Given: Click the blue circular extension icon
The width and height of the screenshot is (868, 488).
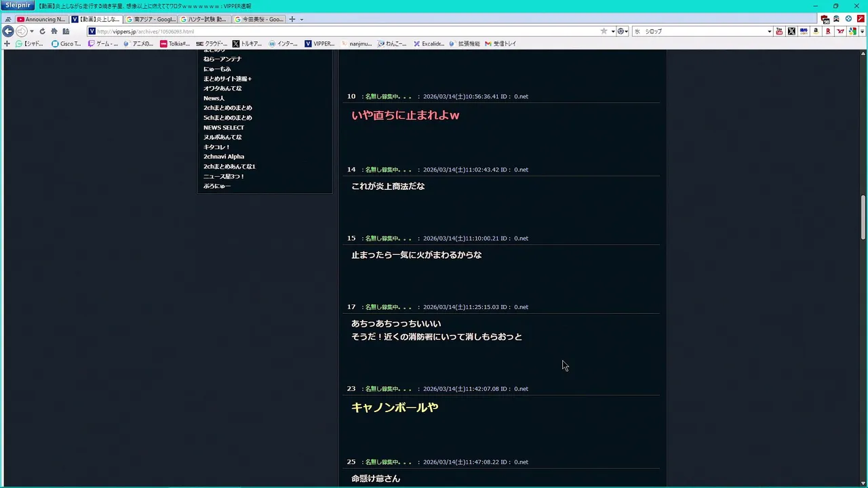Looking at the screenshot, I should (x=848, y=19).
